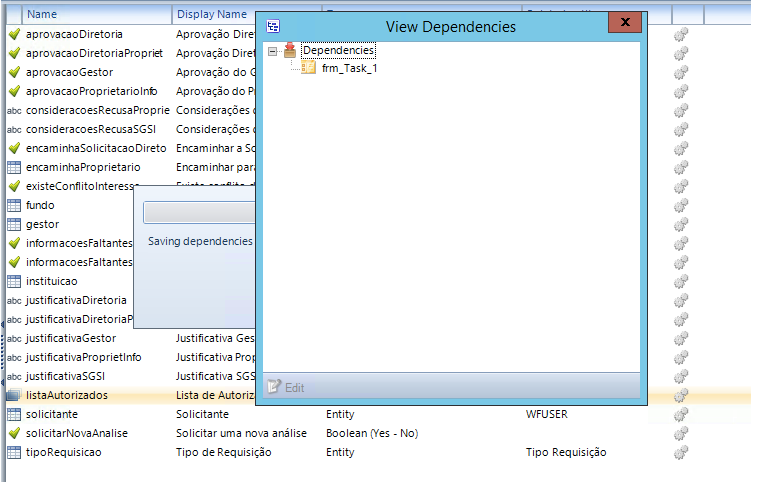
Task: Click the entity table icon of instituicao
Action: tap(14, 281)
